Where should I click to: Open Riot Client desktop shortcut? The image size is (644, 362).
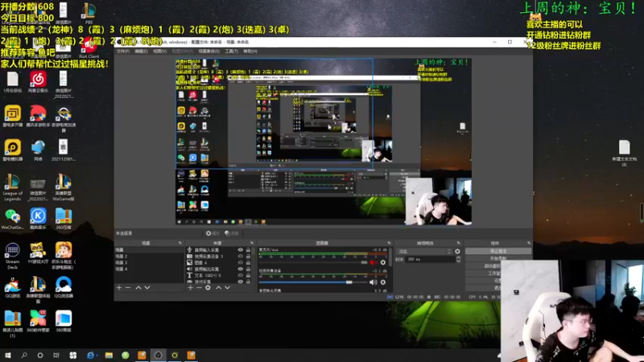click(89, 48)
